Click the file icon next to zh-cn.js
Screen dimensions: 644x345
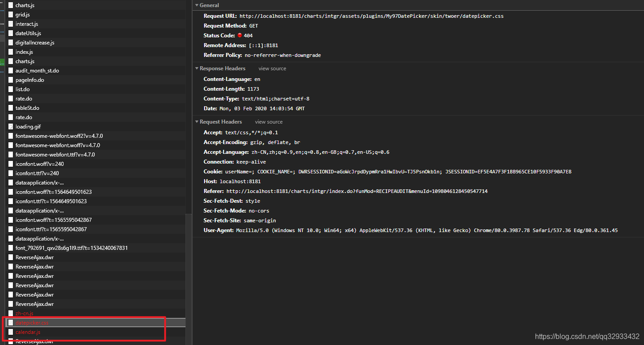click(x=11, y=313)
